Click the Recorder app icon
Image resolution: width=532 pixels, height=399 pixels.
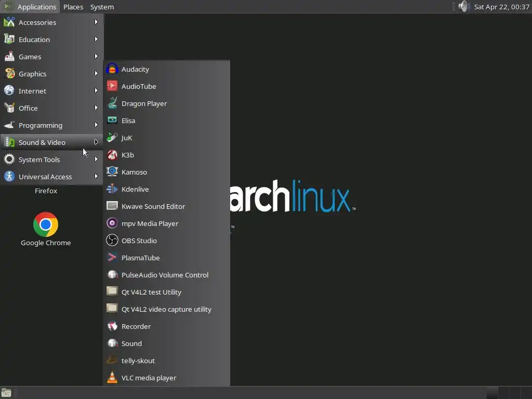point(112,326)
